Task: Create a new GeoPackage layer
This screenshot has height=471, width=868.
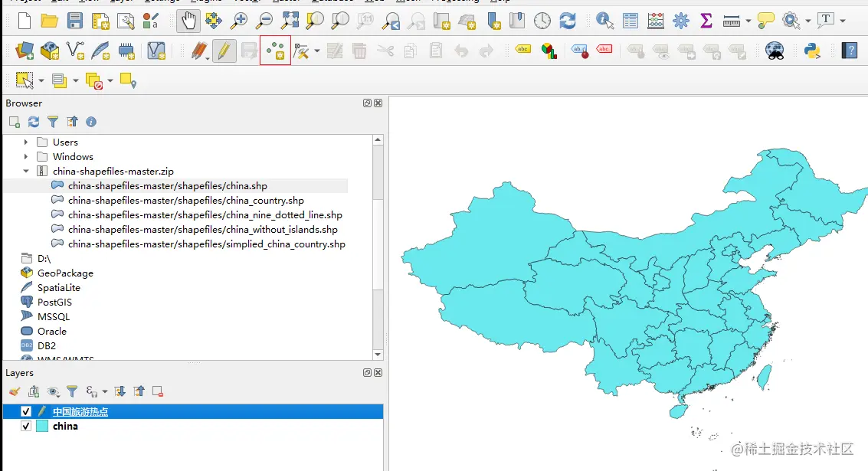Action: click(50, 51)
